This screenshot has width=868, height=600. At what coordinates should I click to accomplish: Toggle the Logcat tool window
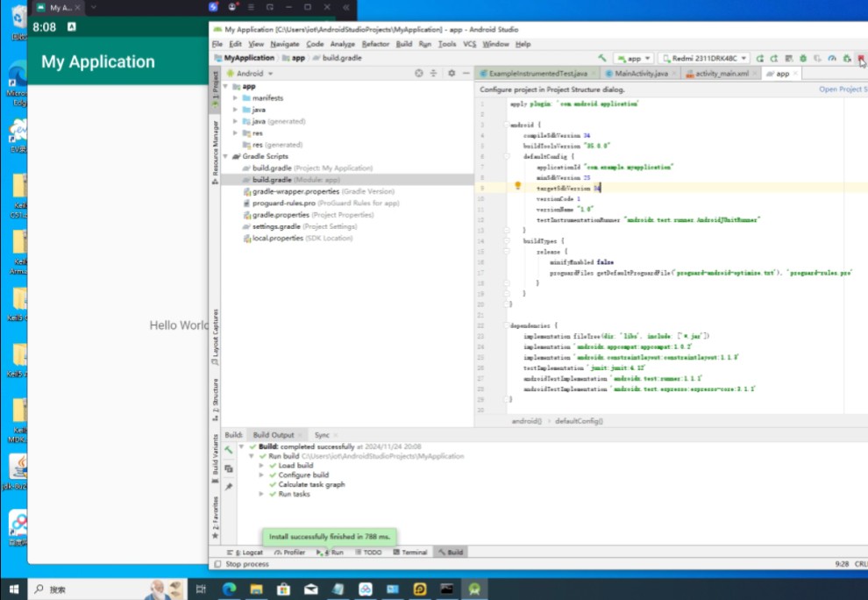click(245, 553)
